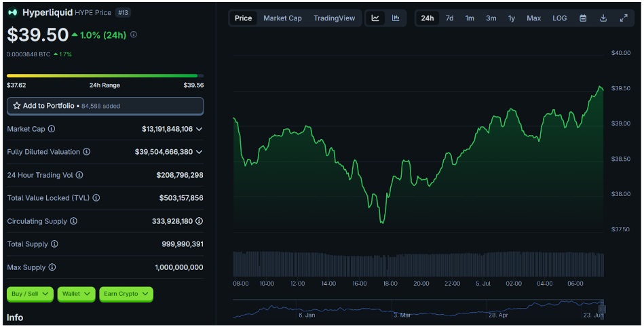Select the Market Cap chart tab
Screen dimensions: 644x329
(282, 18)
